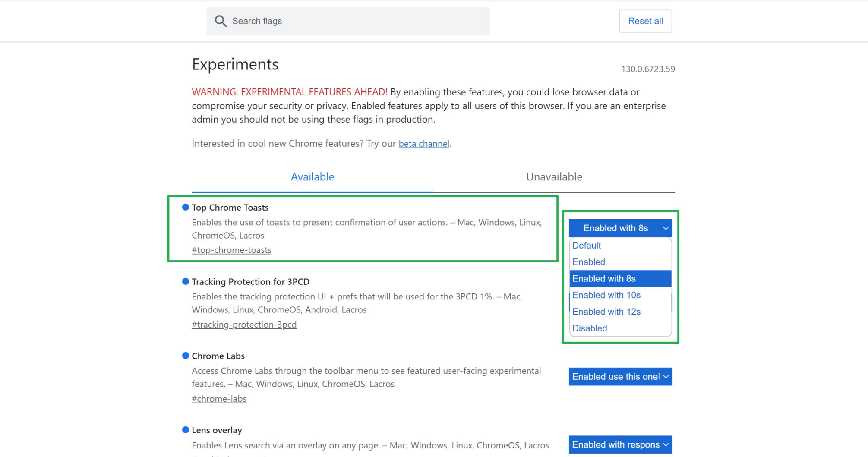Click the Experiments heading

coord(235,64)
